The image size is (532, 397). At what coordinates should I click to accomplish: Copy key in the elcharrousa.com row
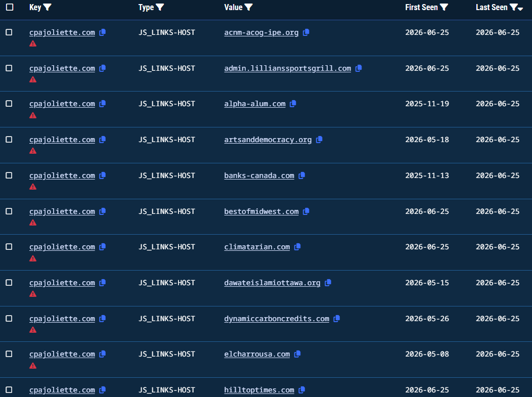pos(103,354)
